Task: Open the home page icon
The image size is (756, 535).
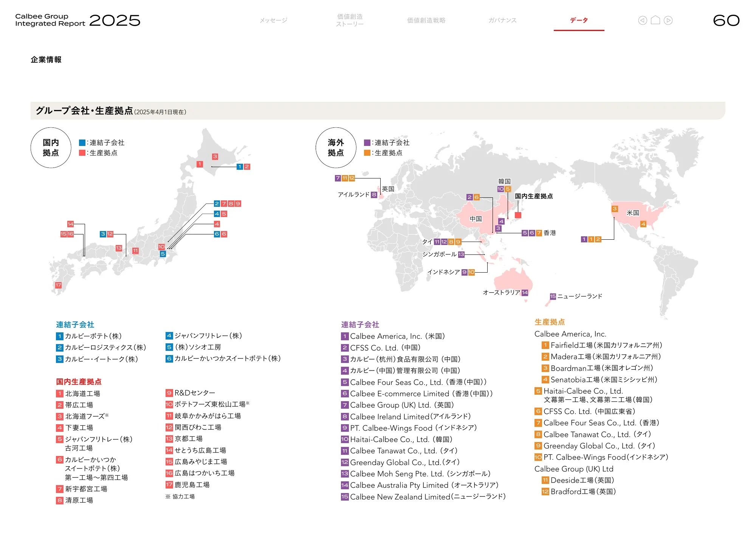Action: [x=655, y=20]
